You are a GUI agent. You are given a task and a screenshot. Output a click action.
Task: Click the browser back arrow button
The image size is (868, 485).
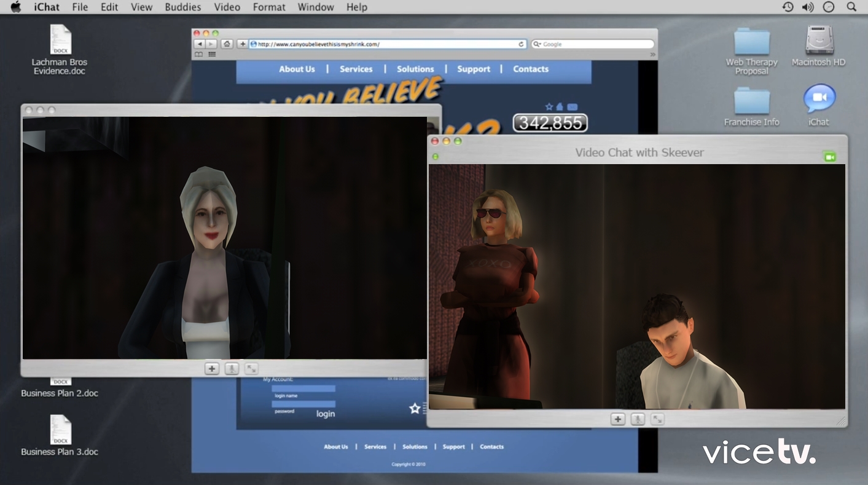(200, 44)
